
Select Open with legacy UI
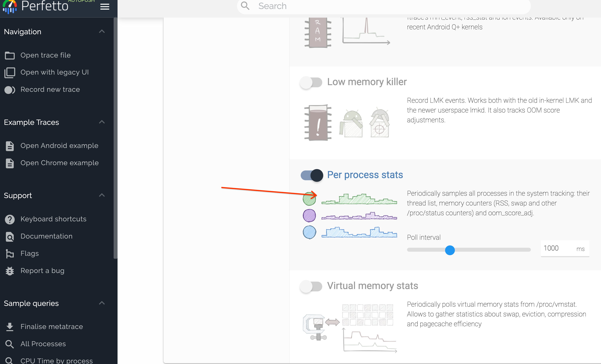pos(54,72)
